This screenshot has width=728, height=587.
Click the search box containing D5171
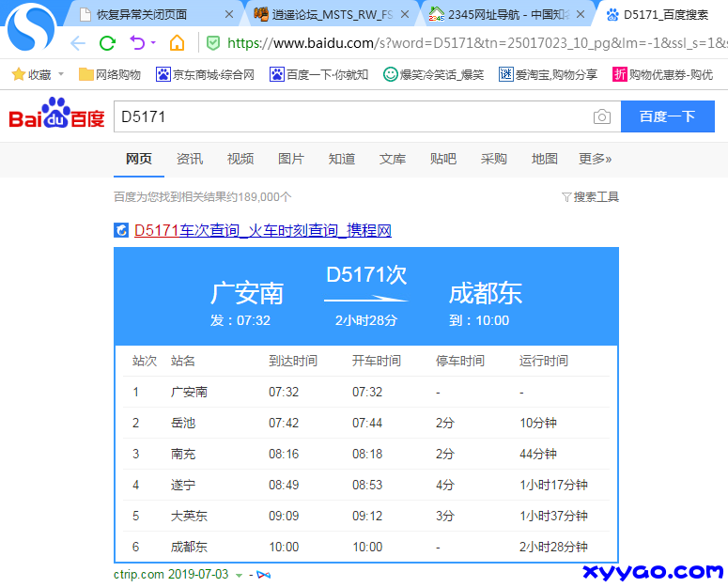tap(348, 116)
